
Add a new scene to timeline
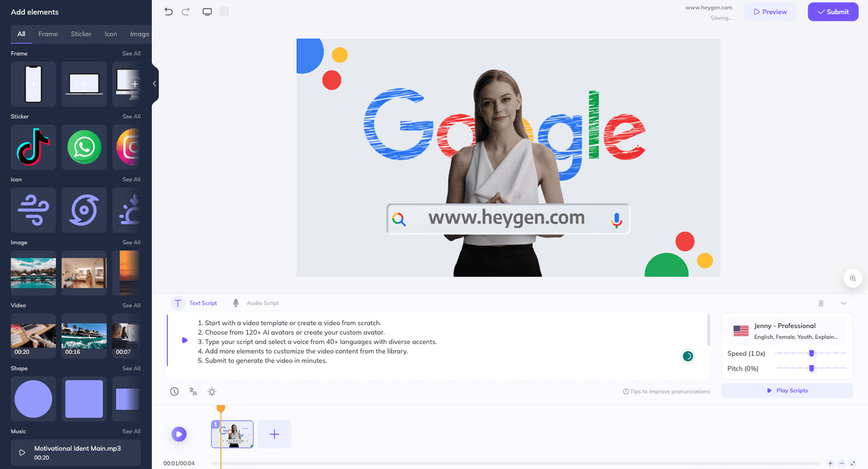tap(275, 434)
